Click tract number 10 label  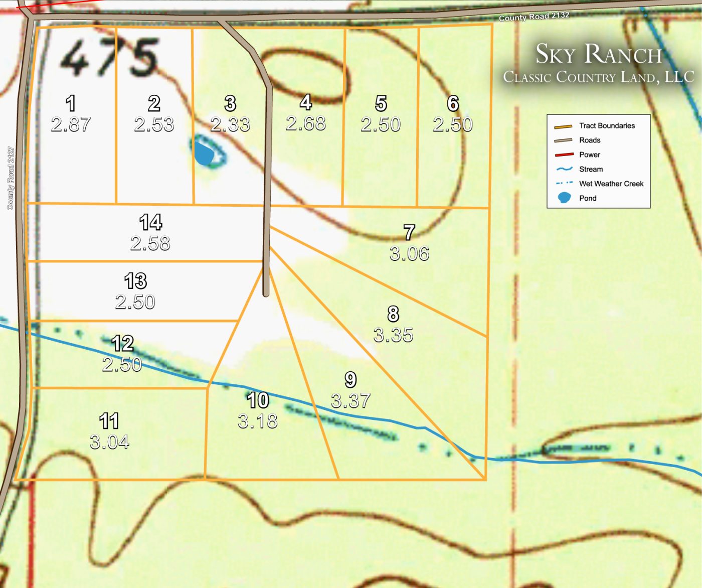(258, 400)
